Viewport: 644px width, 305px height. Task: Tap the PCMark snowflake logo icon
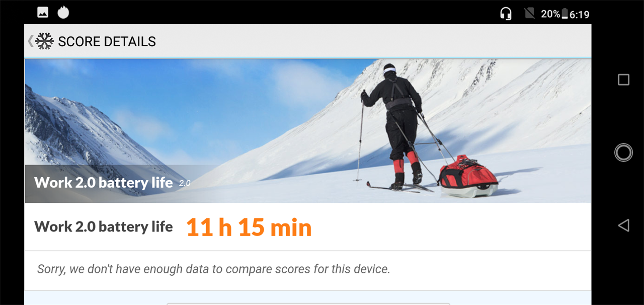point(45,41)
